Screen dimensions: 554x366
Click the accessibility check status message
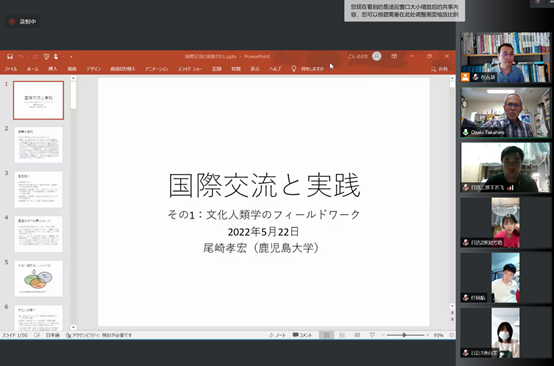(99, 335)
